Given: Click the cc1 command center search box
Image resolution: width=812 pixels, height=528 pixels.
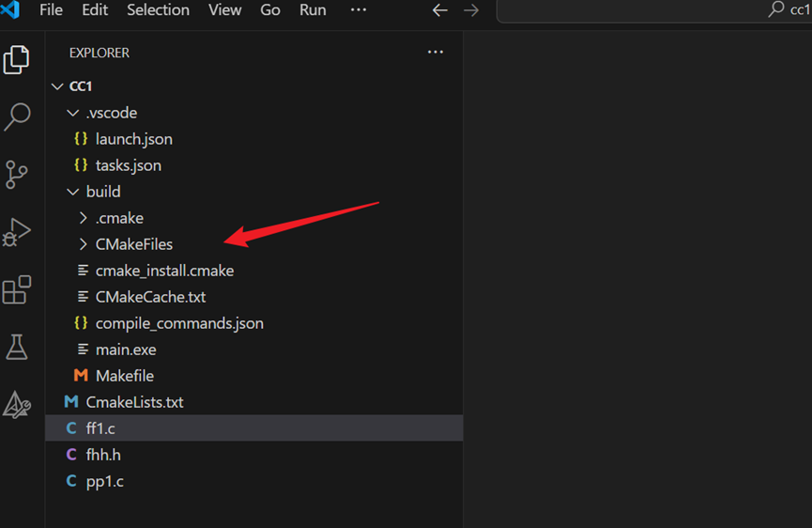Looking at the screenshot, I should tap(654, 10).
